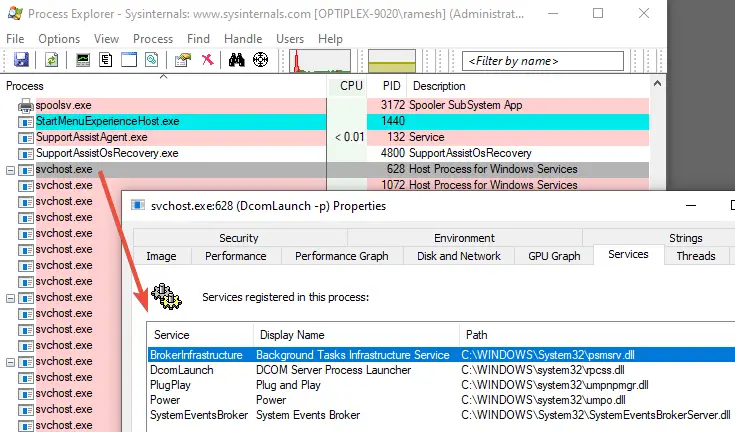Select the spoolsv.exe process row
This screenshot has width=735, height=432.
pyautogui.click(x=325, y=105)
